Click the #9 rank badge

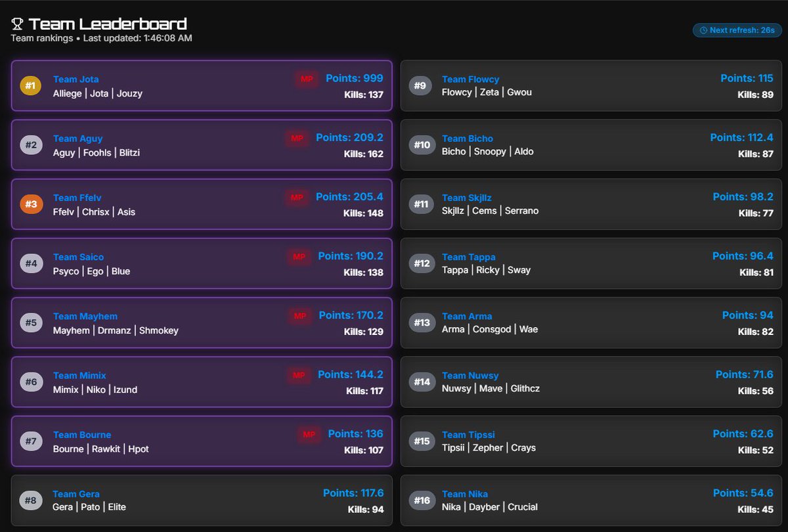point(420,85)
